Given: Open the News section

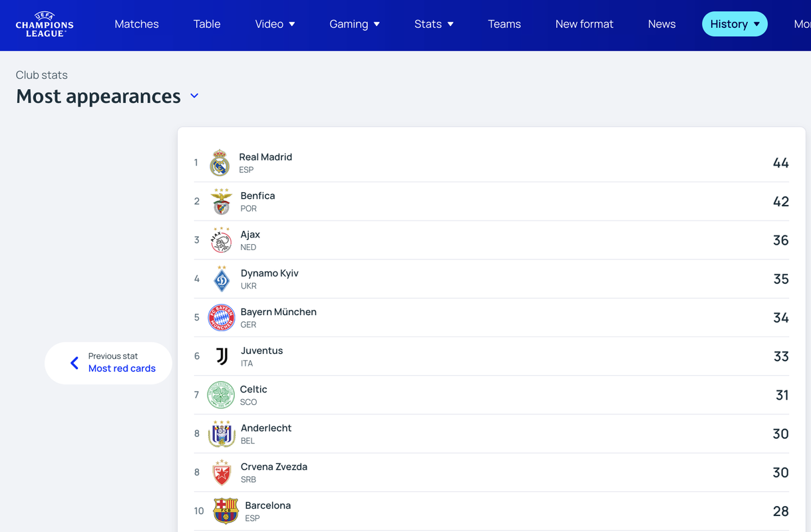Looking at the screenshot, I should pyautogui.click(x=662, y=24).
